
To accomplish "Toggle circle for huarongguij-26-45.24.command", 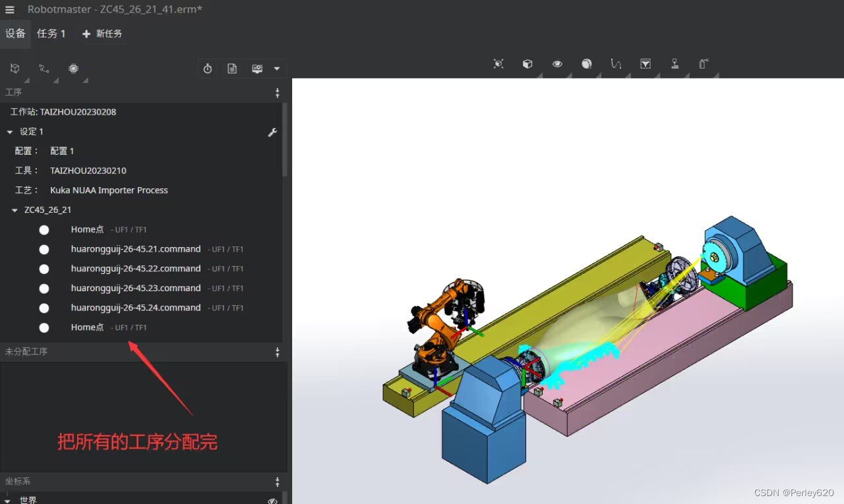I will tap(44, 308).
